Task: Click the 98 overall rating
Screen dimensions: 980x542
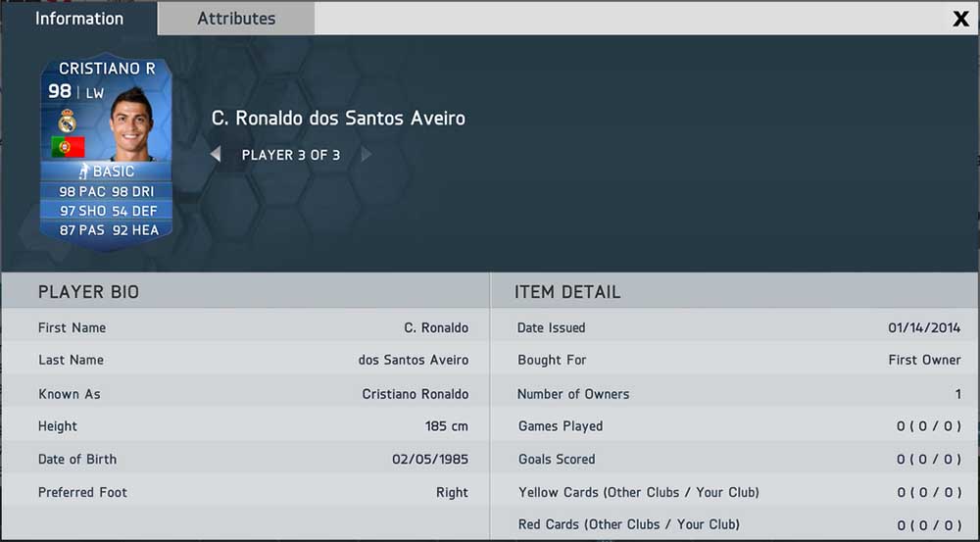Action: pyautogui.click(x=60, y=91)
